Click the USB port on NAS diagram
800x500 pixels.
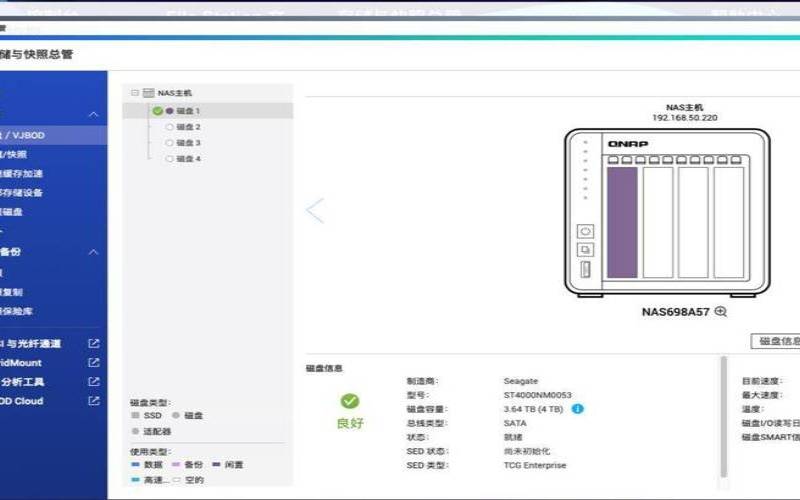[585, 269]
